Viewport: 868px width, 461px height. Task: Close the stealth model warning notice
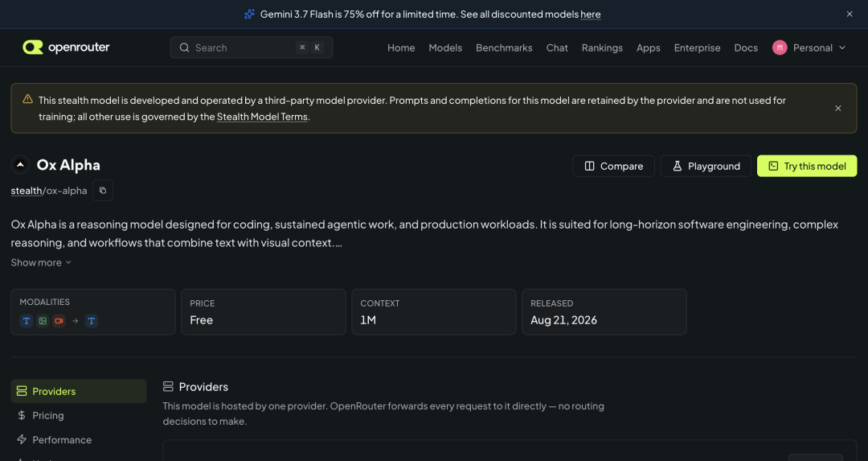click(x=837, y=108)
